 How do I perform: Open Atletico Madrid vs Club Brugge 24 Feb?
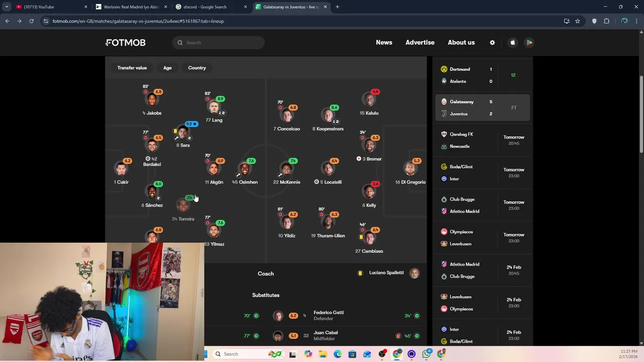pos(482,270)
